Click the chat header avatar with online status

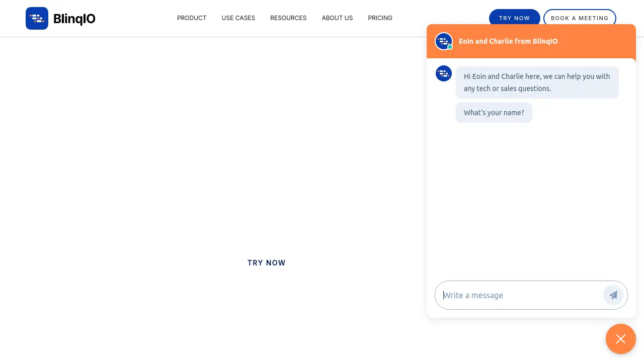pos(444,41)
